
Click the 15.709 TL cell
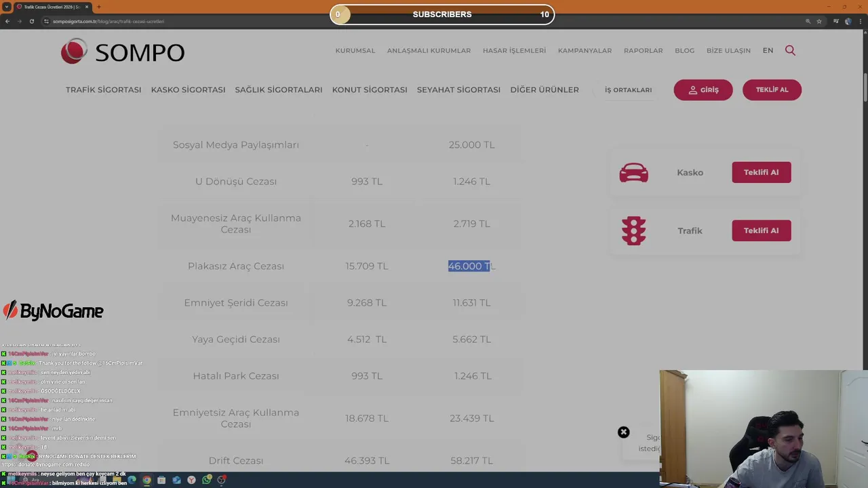[367, 266]
